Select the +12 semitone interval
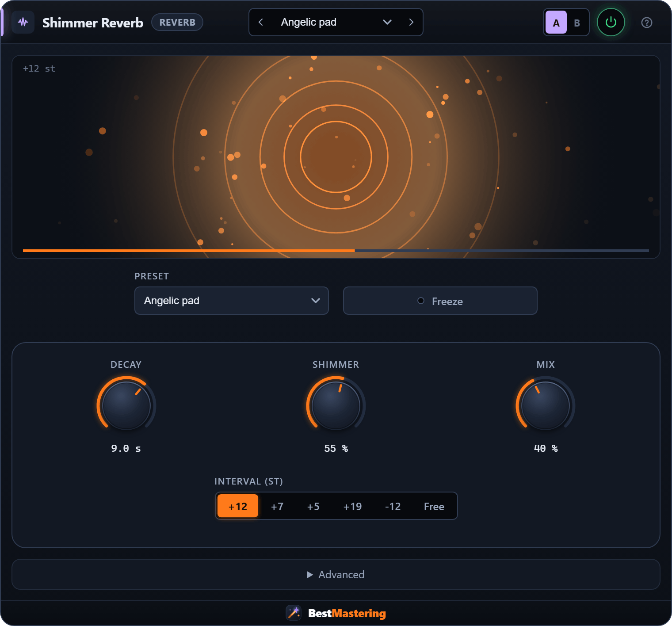 (x=238, y=506)
